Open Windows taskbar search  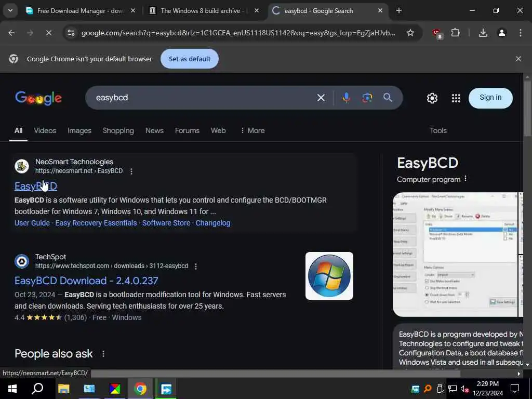coord(37,389)
